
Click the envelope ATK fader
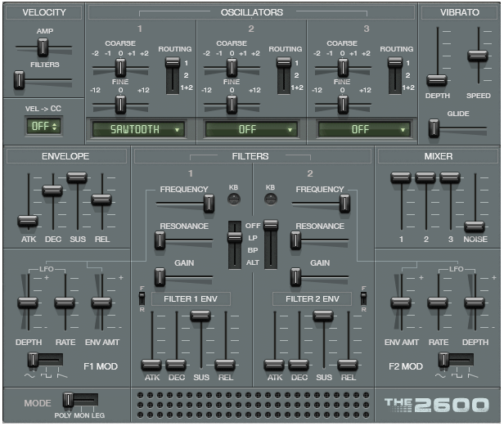tap(28, 221)
